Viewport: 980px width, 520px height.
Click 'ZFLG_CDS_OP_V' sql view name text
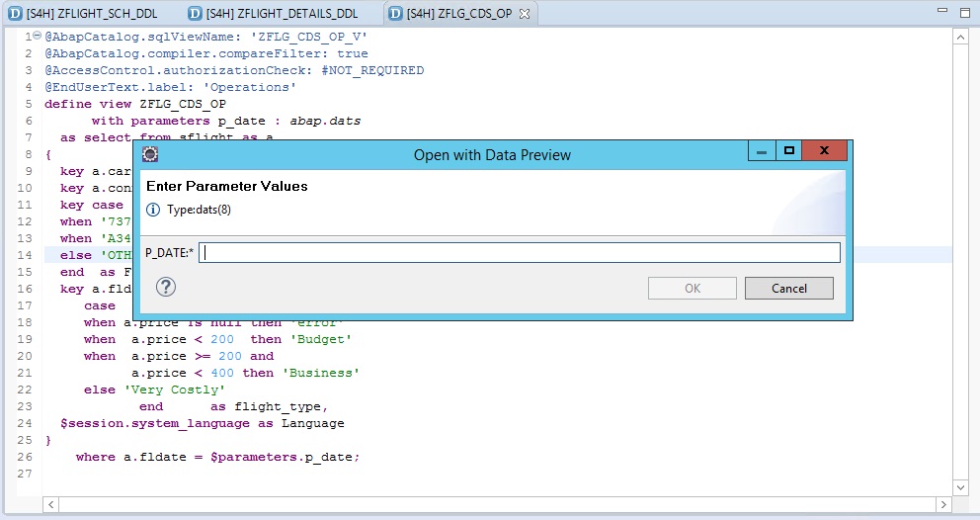point(309,37)
